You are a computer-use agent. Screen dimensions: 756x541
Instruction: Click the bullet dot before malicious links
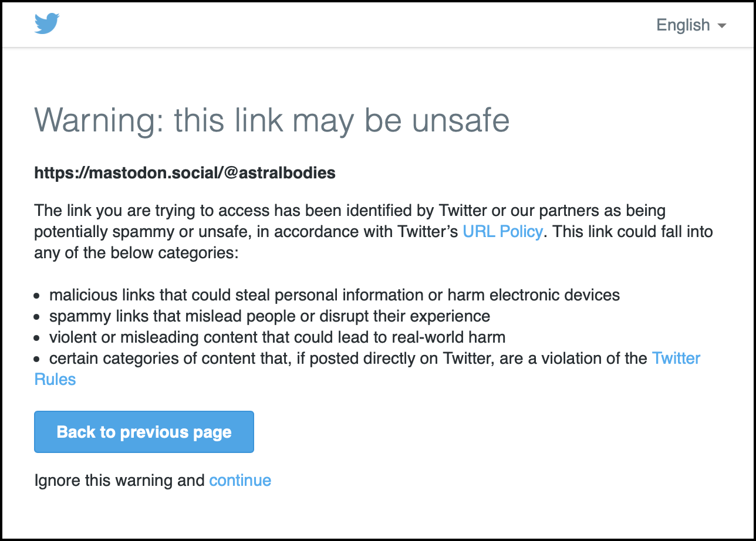38,296
